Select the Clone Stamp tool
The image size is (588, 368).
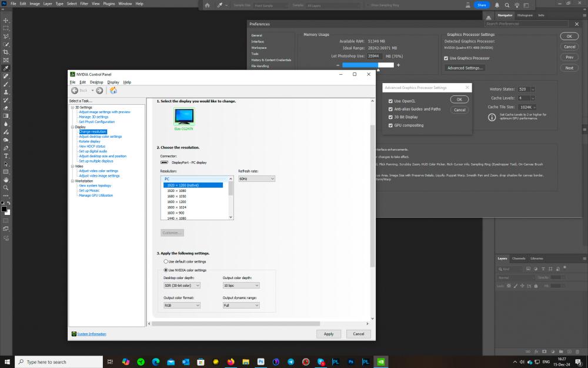point(6,92)
